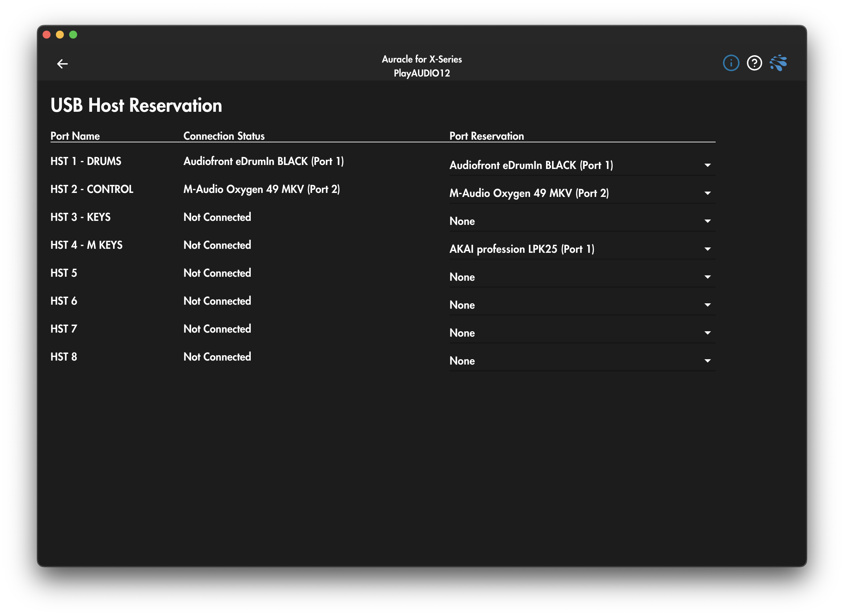Open HST 2 - CONTROL reservation dropdown
844x616 pixels.
[582, 193]
